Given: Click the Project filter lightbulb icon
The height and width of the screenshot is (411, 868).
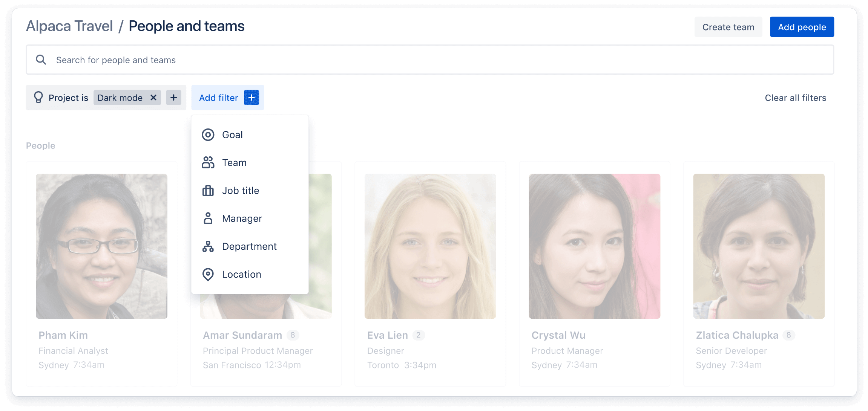Looking at the screenshot, I should tap(37, 97).
